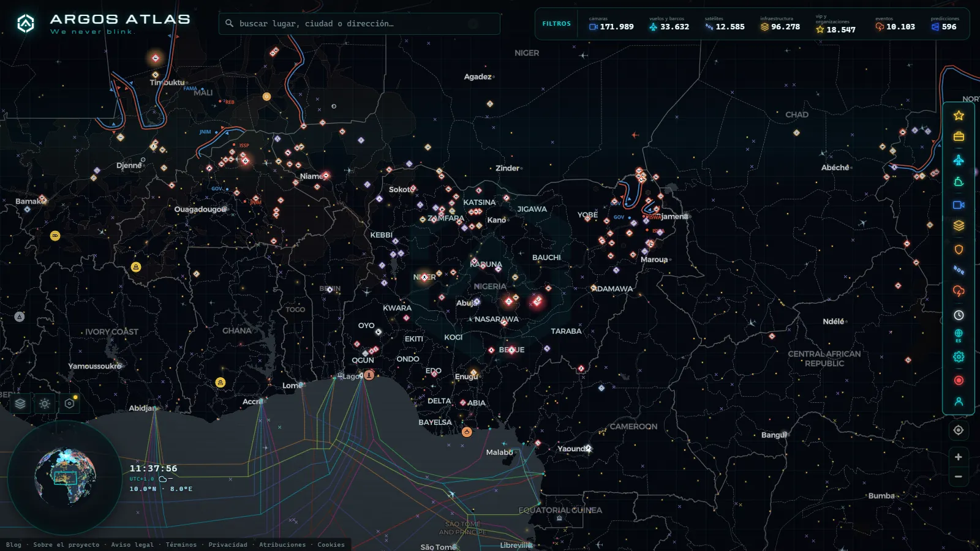Toggle the predicciones filter counter

coord(945,24)
